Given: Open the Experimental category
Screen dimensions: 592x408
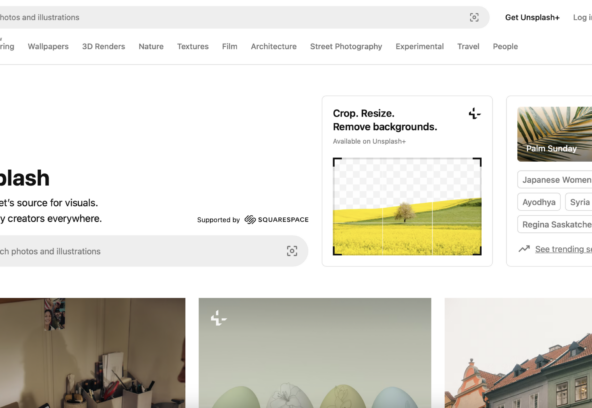Looking at the screenshot, I should pyautogui.click(x=420, y=46).
